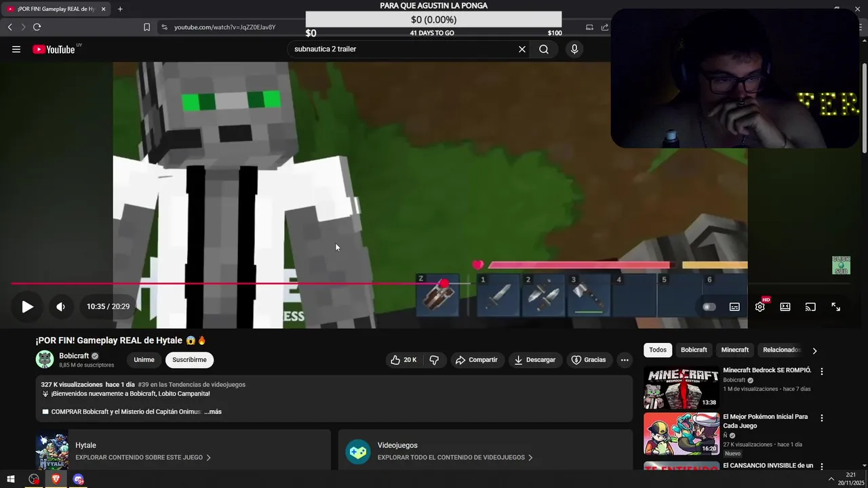Viewport: 868px width, 488px height.
Task: Click the Gracias button
Action: [x=589, y=360]
